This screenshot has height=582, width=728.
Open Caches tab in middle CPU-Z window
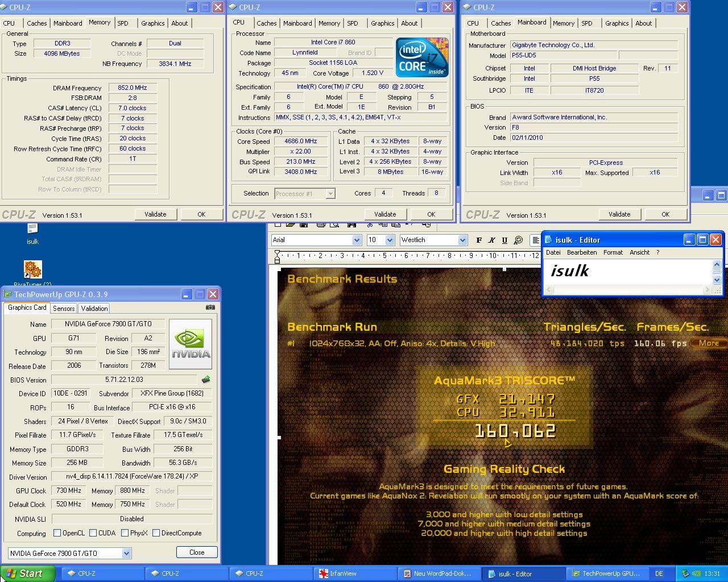click(x=266, y=23)
